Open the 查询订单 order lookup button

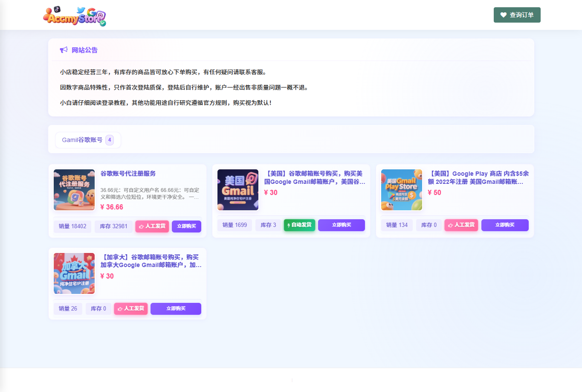tap(517, 15)
